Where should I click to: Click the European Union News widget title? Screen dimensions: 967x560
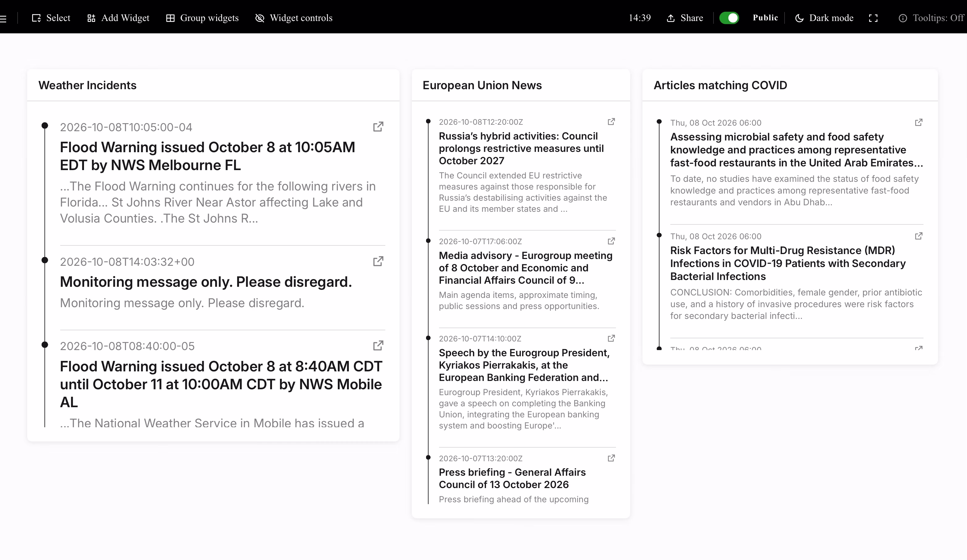(x=482, y=85)
